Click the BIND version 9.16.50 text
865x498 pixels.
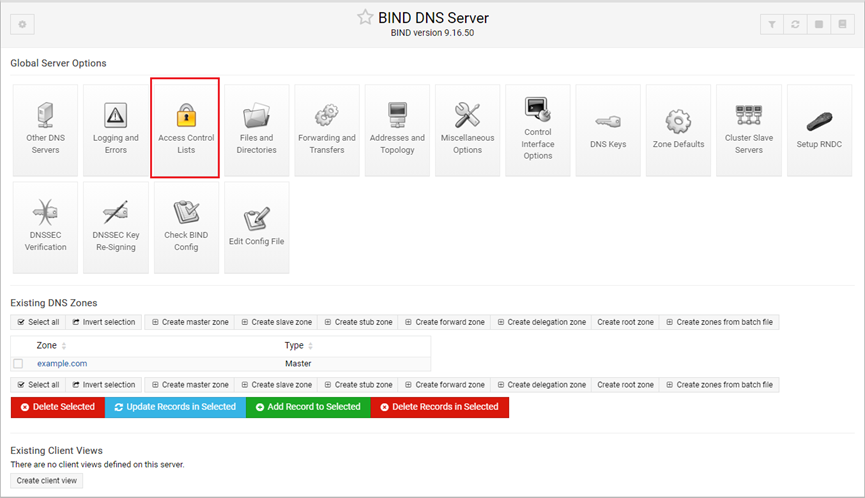(432, 33)
